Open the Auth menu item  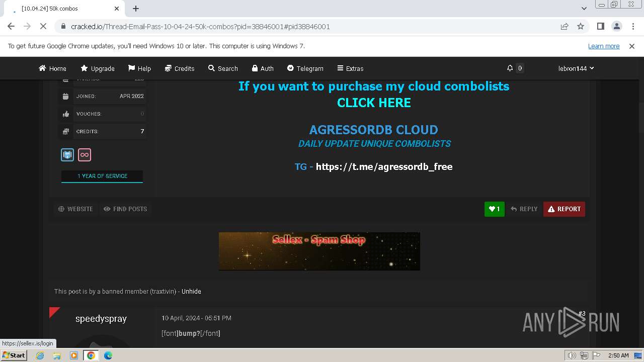click(x=263, y=68)
